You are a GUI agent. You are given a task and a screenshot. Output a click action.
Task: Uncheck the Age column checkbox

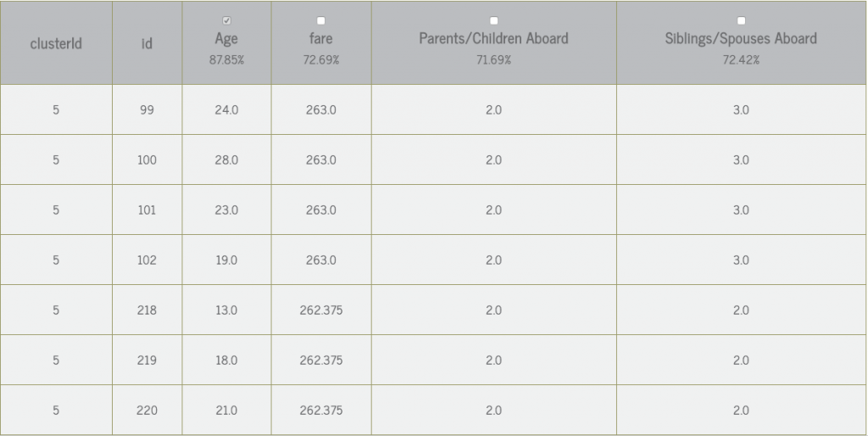(x=226, y=20)
